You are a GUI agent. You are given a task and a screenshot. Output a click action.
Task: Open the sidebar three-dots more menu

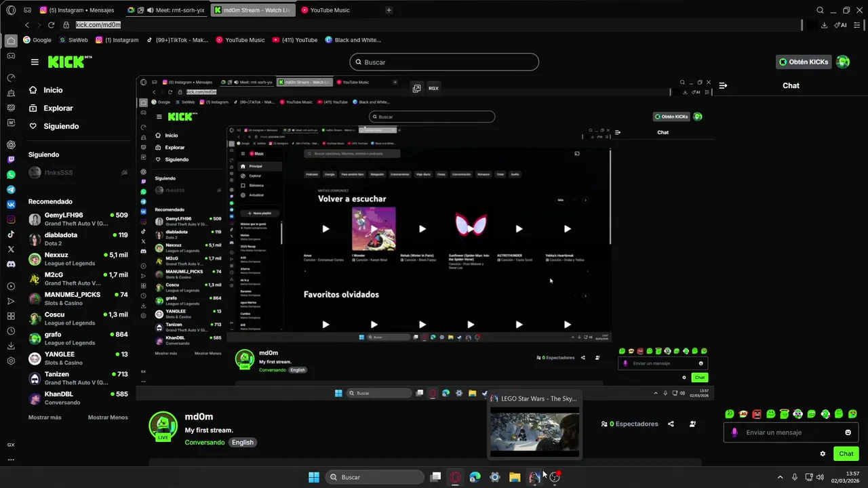coord(11,460)
